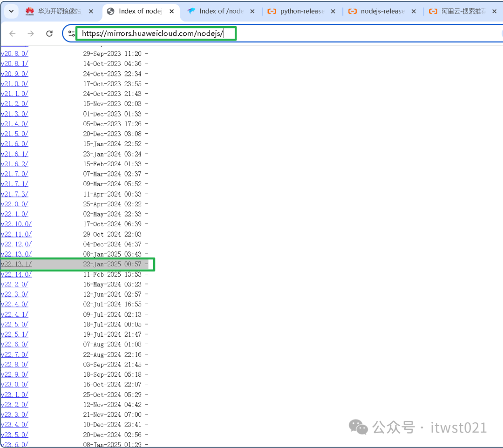Open the v22.1.0/ directory link
Viewport: 503px width, 448px height.
click(x=14, y=214)
